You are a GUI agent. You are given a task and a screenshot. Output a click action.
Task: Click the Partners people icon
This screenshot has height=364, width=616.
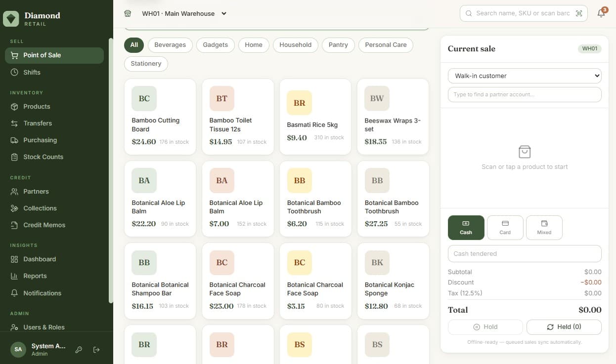[x=14, y=191]
